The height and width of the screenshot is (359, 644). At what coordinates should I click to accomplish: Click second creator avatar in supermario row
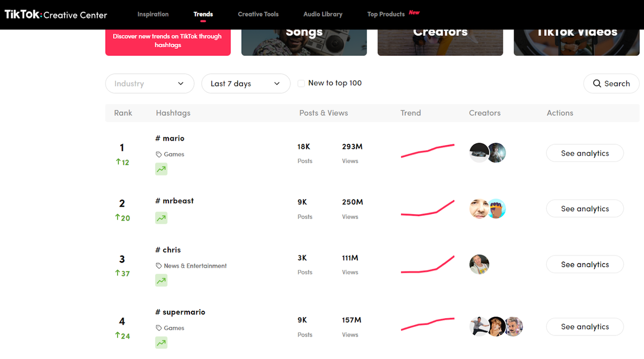pyautogui.click(x=496, y=326)
